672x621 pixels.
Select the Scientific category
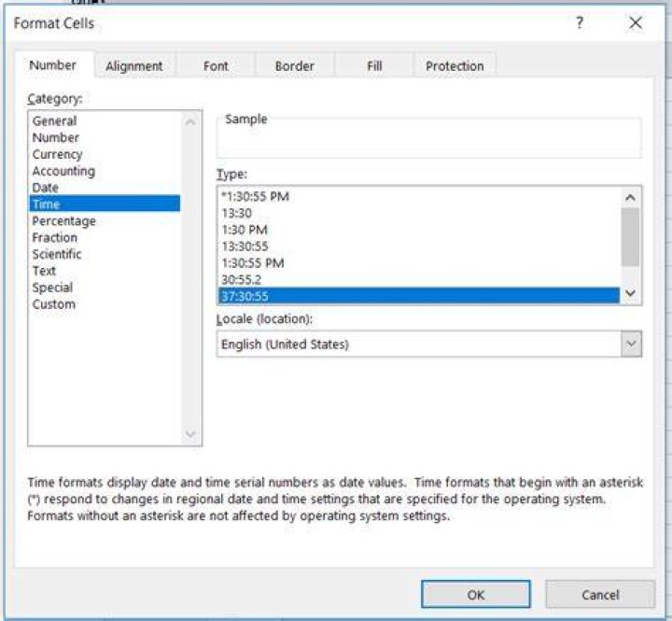coord(105,254)
